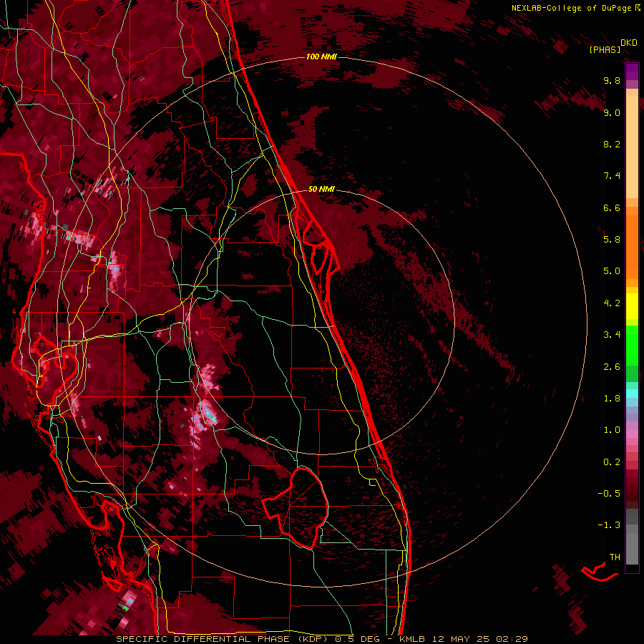Select the 0.2 scale value
This screenshot has width=644, height=644.
(x=612, y=462)
